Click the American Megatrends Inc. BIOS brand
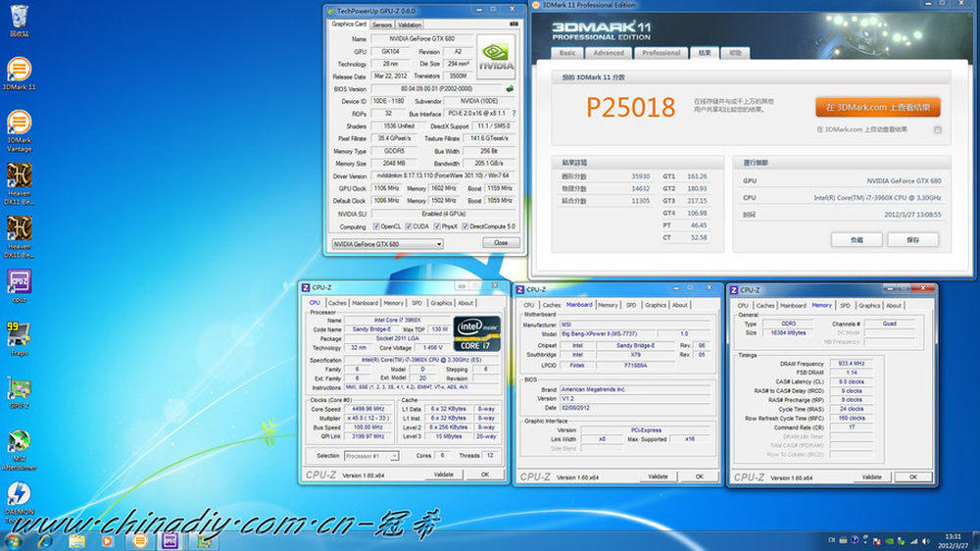Screen dimensions: 980x551 (x=634, y=389)
